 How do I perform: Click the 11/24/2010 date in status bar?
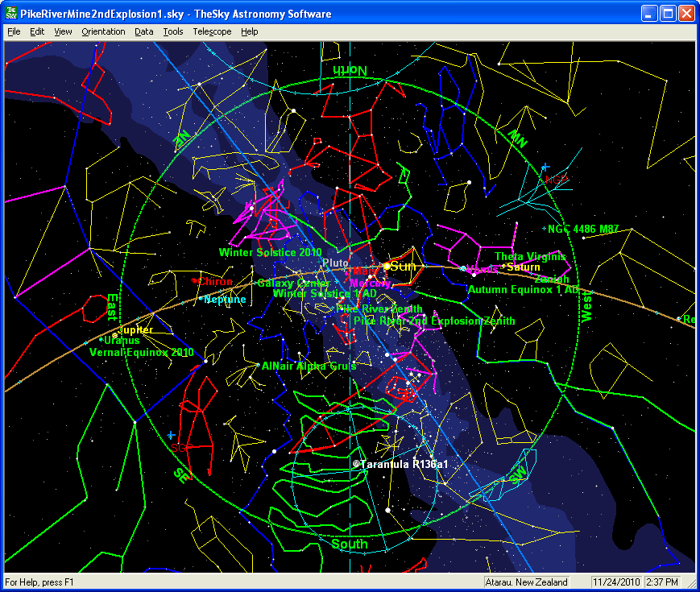615,582
